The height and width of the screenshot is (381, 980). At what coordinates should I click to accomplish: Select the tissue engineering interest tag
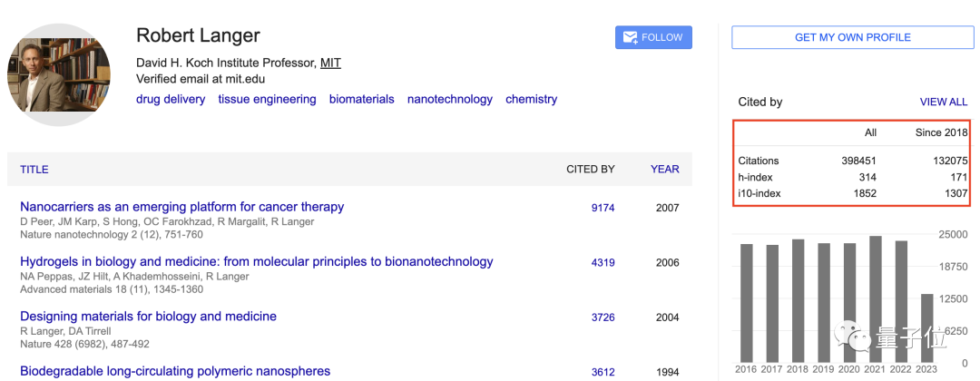(x=267, y=99)
